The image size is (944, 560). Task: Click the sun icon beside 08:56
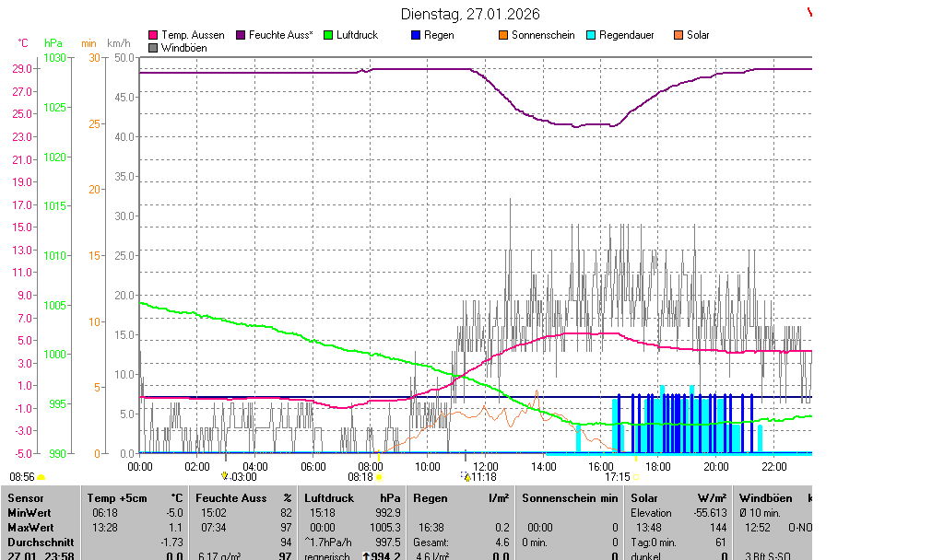(41, 477)
